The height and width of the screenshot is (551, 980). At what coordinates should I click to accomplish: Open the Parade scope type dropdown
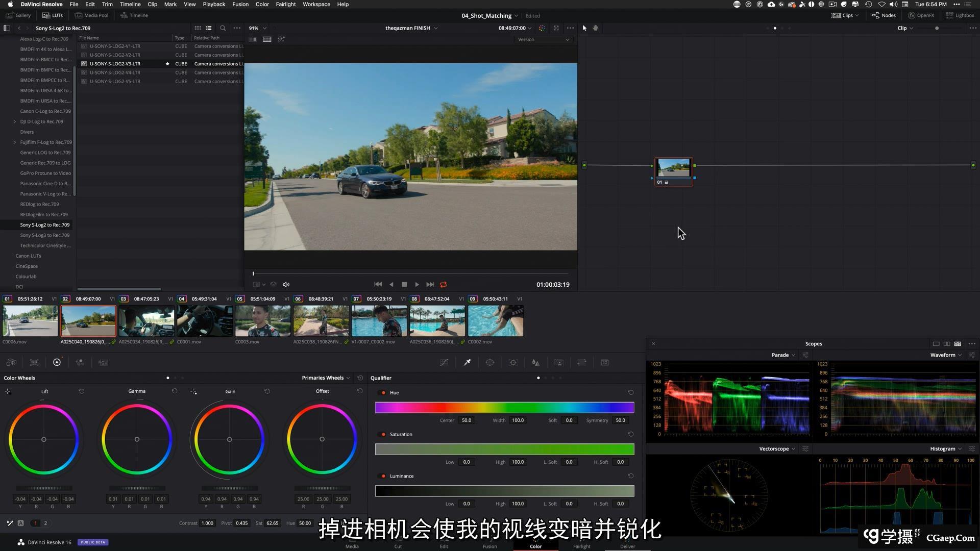tap(783, 355)
